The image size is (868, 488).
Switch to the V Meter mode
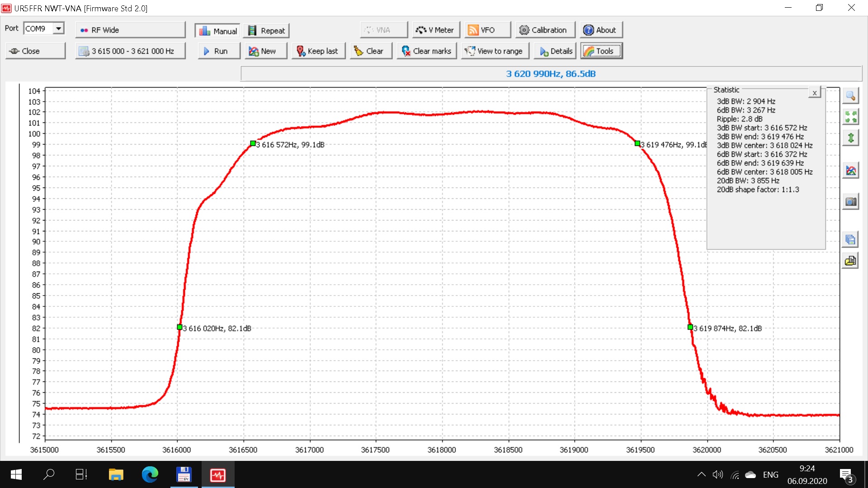pos(434,30)
